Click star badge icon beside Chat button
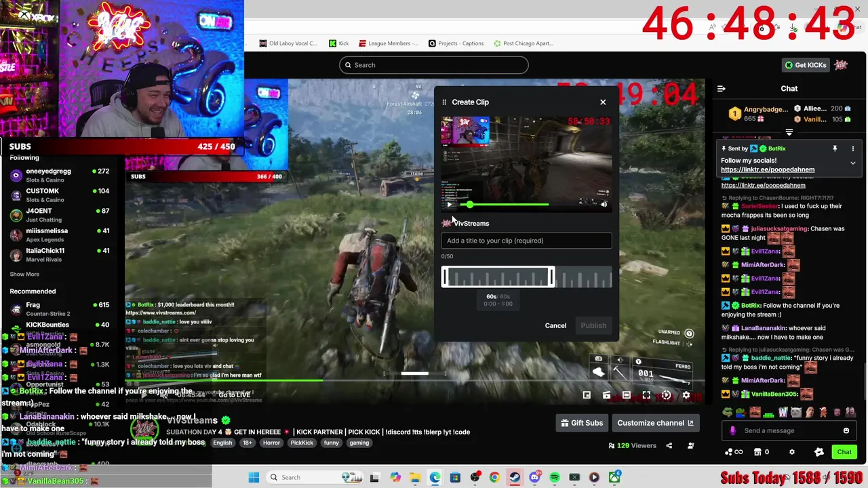 (819, 452)
